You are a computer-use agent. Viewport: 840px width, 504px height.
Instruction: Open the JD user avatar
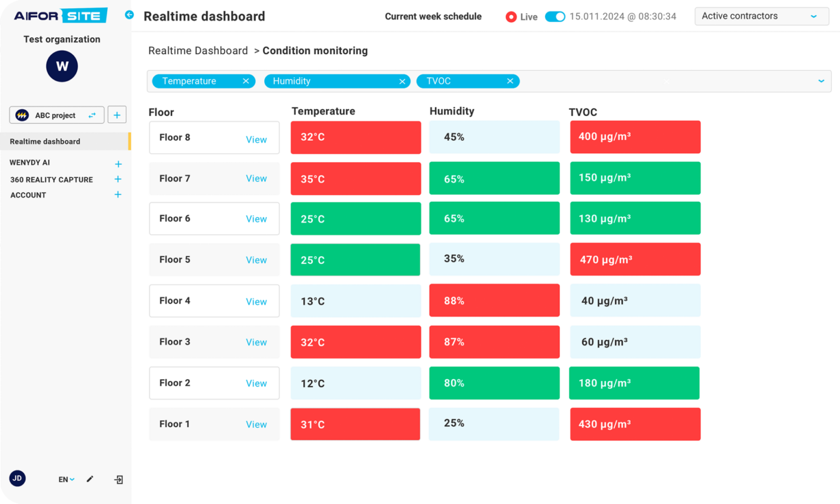click(x=17, y=478)
